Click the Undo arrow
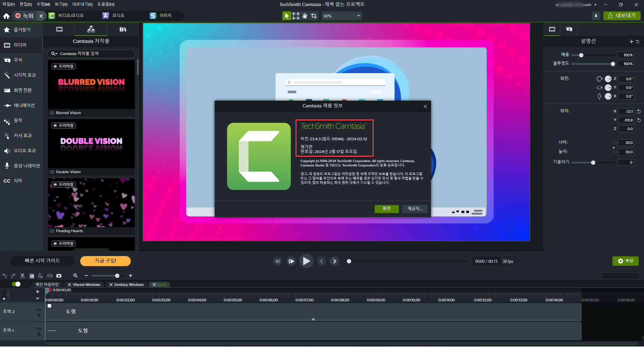The image size is (644, 347). coord(4,276)
